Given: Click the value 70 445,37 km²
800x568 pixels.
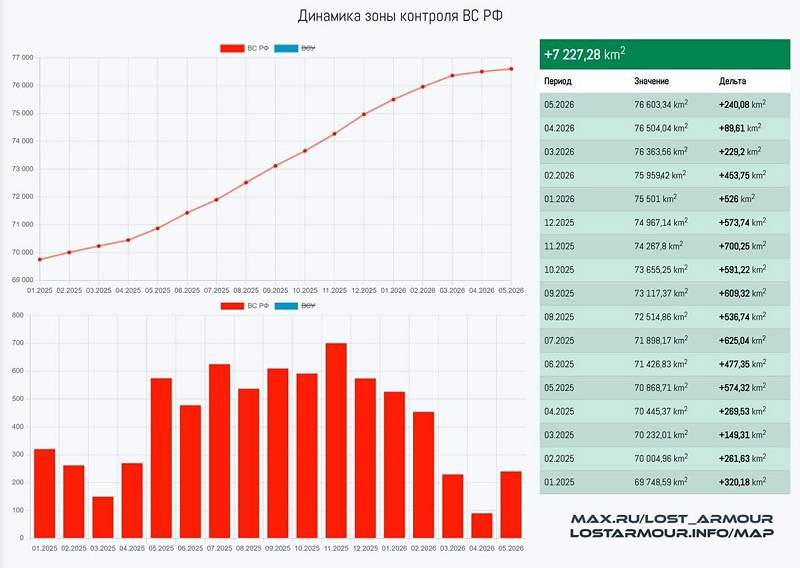Looking at the screenshot, I should 661,411.
